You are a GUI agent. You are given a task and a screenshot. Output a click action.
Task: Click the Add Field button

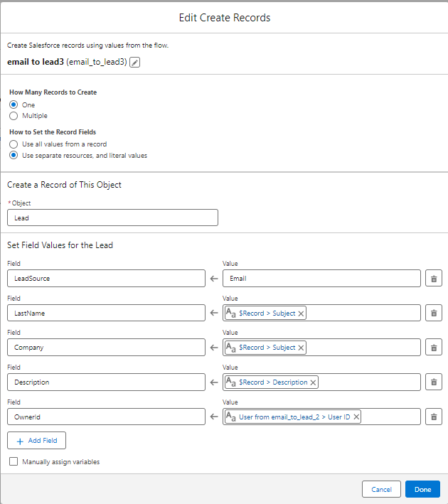[x=36, y=441]
